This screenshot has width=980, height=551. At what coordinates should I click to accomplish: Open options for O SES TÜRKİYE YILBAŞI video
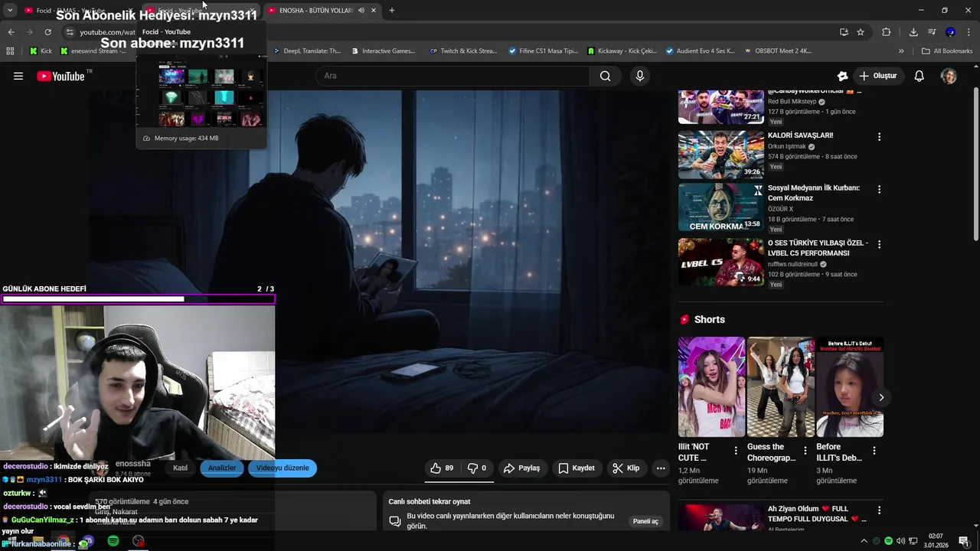879,244
